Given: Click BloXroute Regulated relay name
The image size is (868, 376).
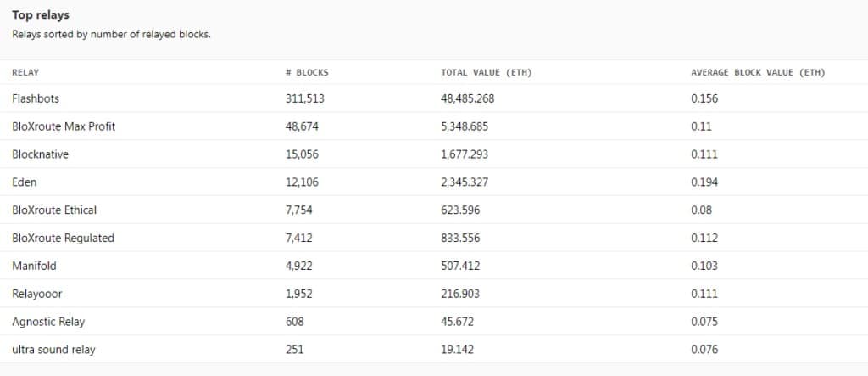Looking at the screenshot, I should 63,238.
